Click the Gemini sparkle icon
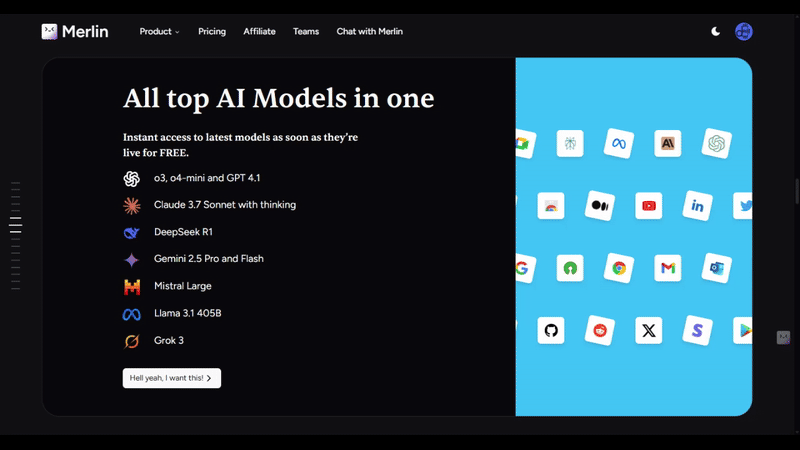 [132, 260]
